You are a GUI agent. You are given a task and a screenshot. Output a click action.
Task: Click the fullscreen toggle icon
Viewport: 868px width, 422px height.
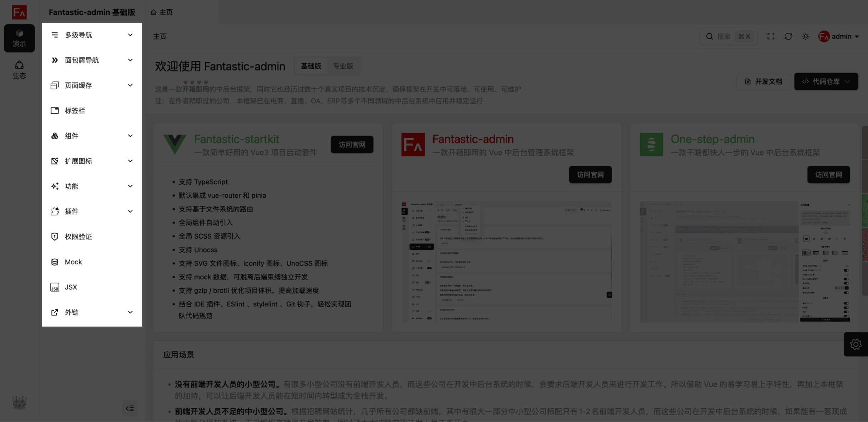(x=771, y=36)
